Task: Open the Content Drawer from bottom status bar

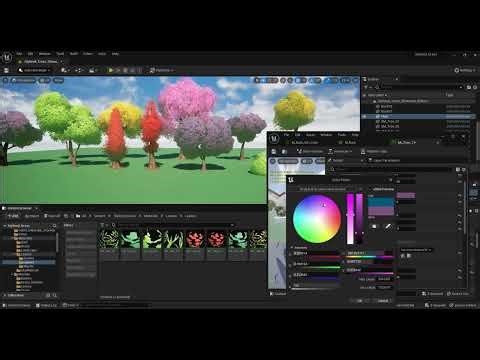Action: click(x=17, y=305)
